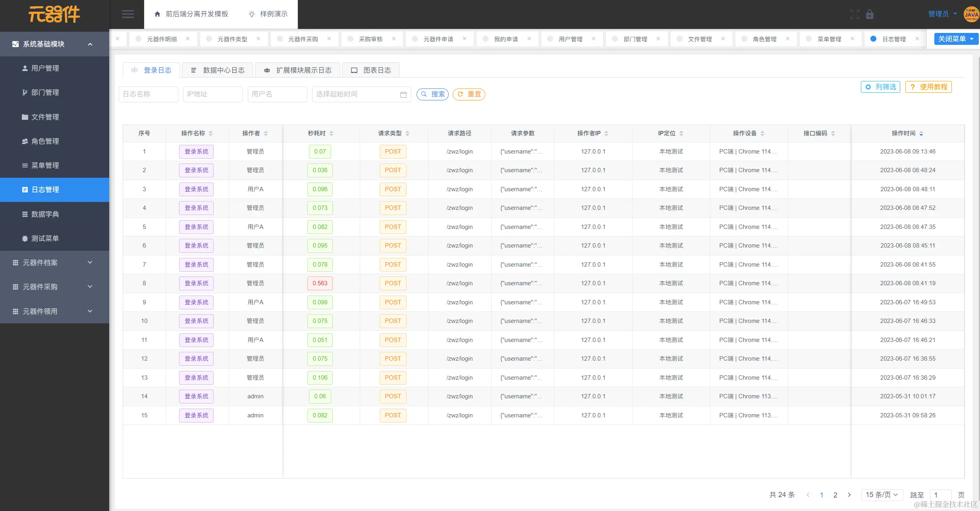Click the 重置 reset button

click(469, 94)
